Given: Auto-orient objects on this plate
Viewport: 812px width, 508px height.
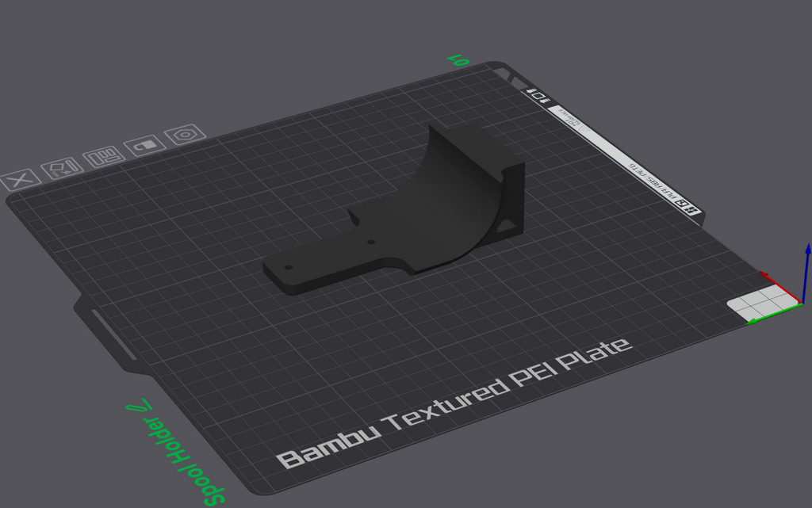Looking at the screenshot, I should point(62,167).
